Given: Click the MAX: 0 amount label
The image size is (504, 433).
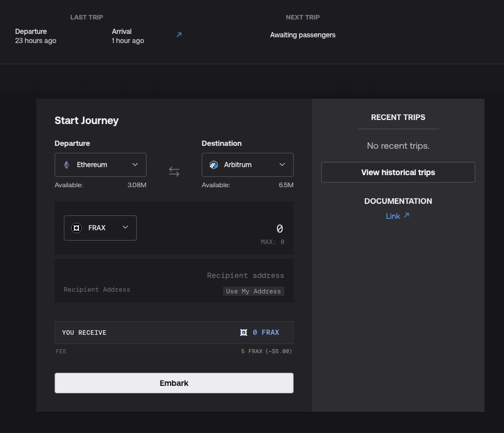Looking at the screenshot, I should (272, 242).
